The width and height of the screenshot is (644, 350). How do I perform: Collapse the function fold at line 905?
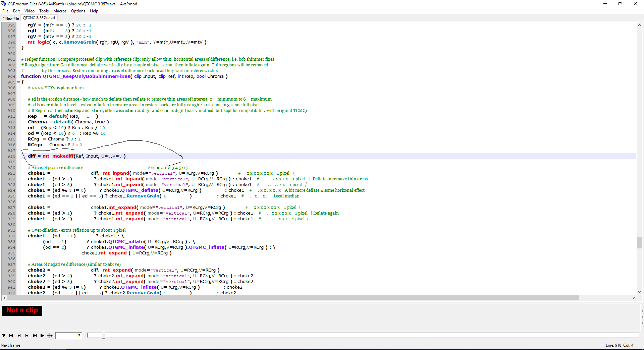[x=18, y=82]
